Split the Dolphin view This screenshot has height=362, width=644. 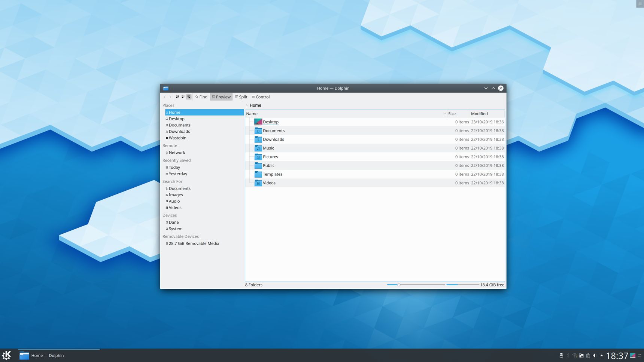(241, 97)
